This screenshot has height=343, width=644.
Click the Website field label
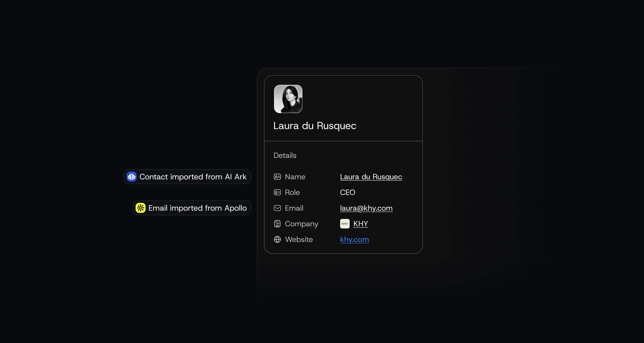[299, 239]
